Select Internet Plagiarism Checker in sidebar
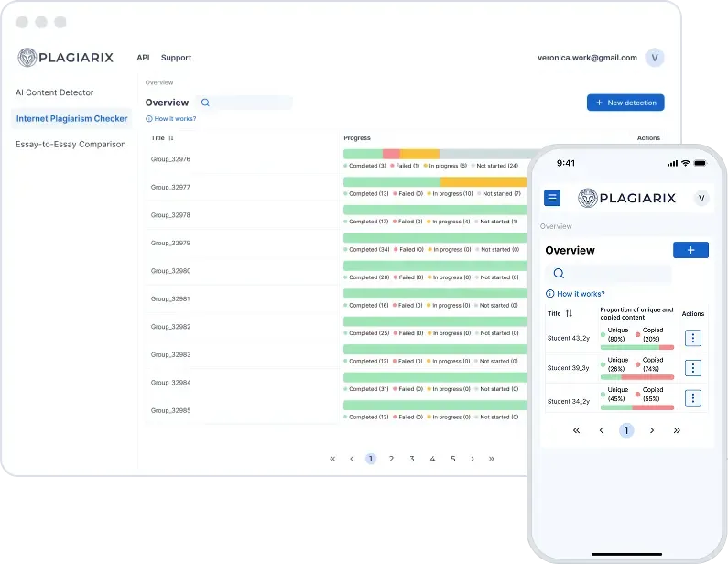This screenshot has width=728, height=564. pyautogui.click(x=71, y=118)
